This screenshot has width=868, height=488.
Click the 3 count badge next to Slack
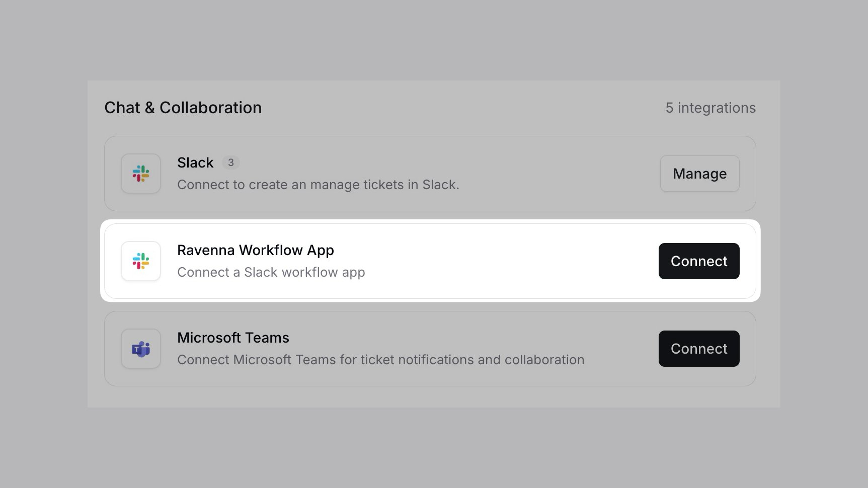coord(231,162)
